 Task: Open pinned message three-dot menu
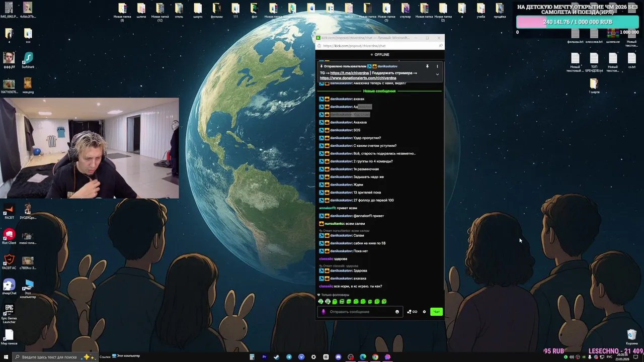point(437,66)
